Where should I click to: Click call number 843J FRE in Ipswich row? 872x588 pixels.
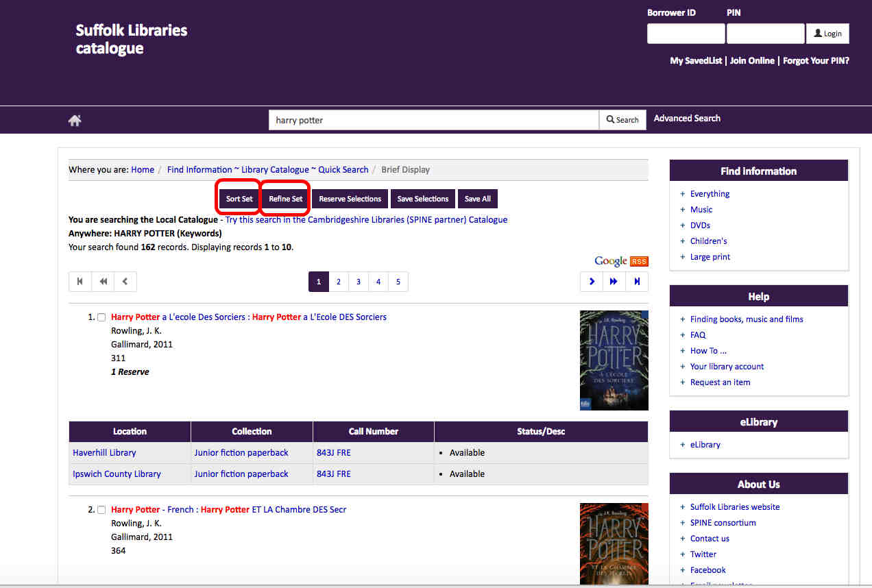click(x=333, y=474)
